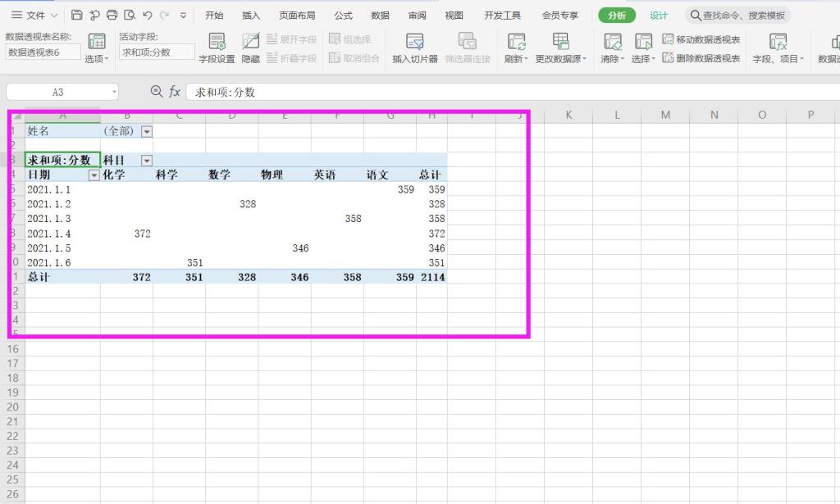Click 删除数据透视表 delete pivot table
The image size is (840, 504).
tap(701, 58)
